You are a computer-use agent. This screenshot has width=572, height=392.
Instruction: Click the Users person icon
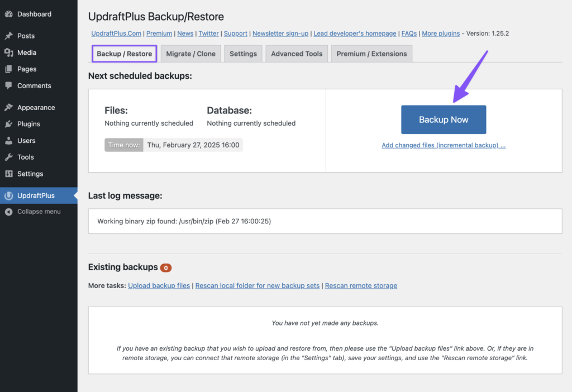9,141
